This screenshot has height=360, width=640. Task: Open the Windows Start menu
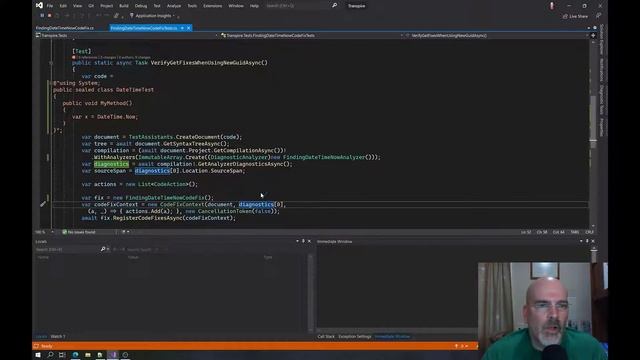pos(38,355)
